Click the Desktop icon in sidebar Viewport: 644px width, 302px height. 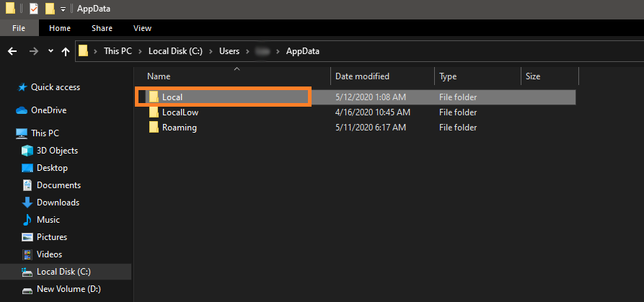(27, 168)
